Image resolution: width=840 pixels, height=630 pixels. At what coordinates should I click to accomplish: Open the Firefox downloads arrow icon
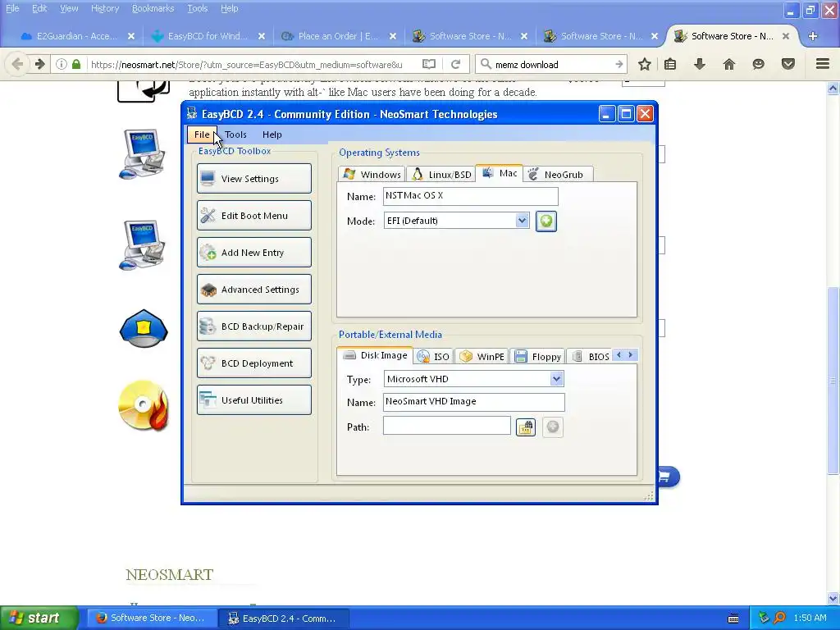tap(699, 64)
